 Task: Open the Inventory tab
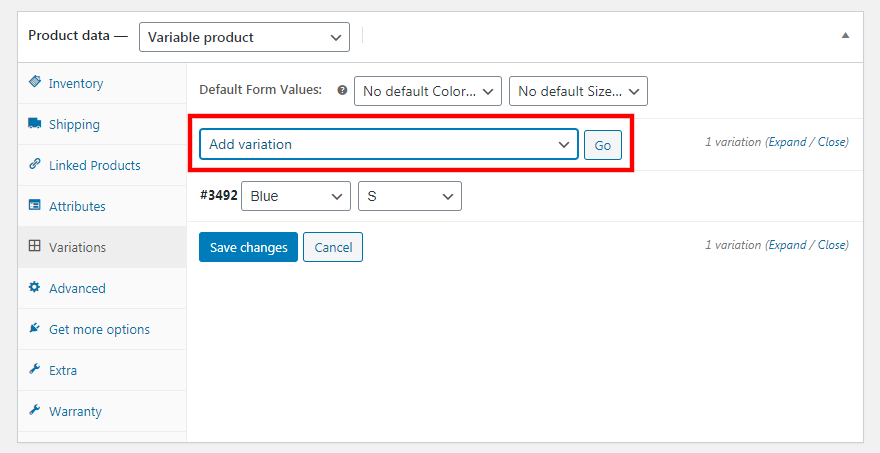102,84
